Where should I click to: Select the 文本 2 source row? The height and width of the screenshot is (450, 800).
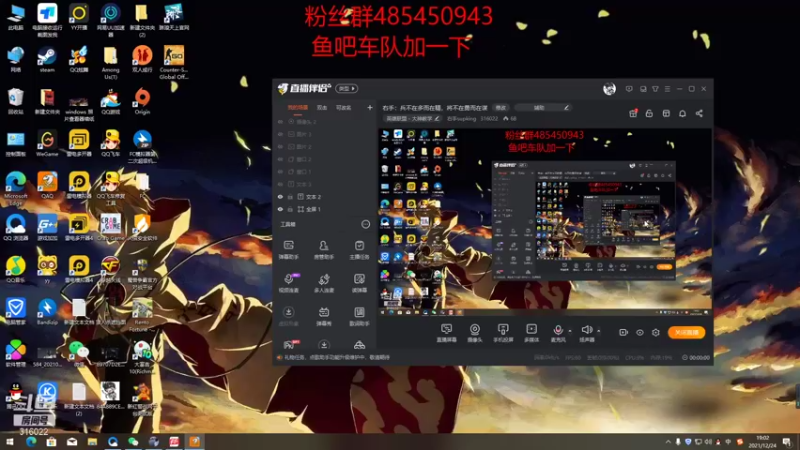[x=324, y=196]
